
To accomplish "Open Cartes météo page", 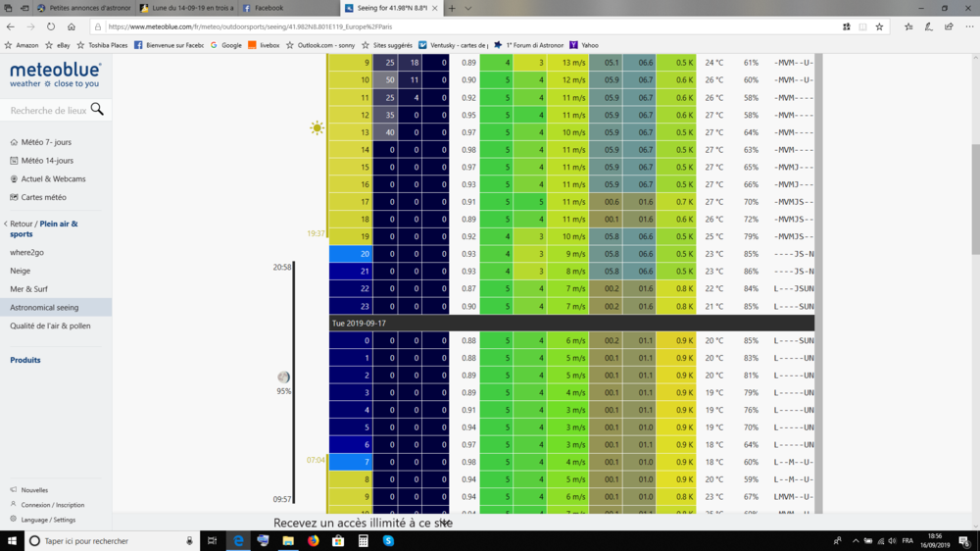I will click(44, 197).
